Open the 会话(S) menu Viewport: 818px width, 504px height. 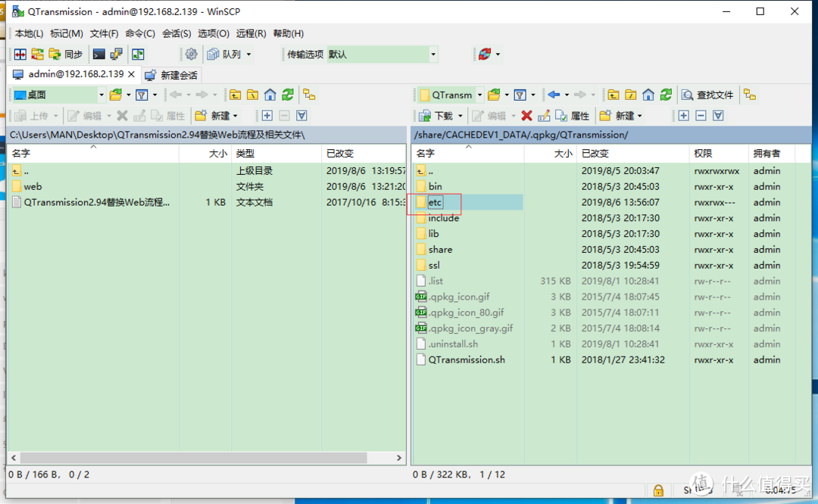[176, 33]
